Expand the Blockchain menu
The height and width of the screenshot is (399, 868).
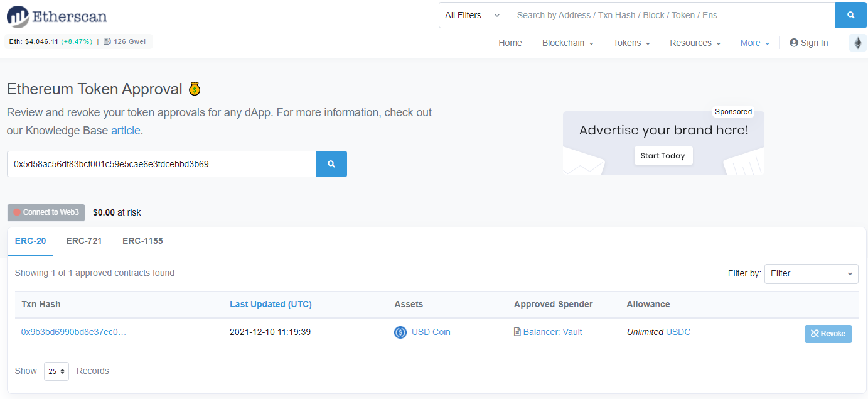click(567, 43)
